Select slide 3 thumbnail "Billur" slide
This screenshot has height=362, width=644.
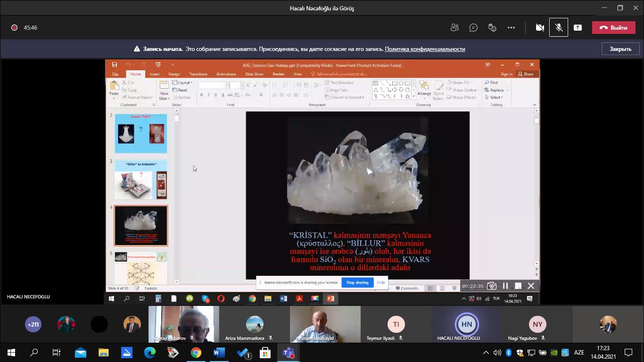(141, 180)
